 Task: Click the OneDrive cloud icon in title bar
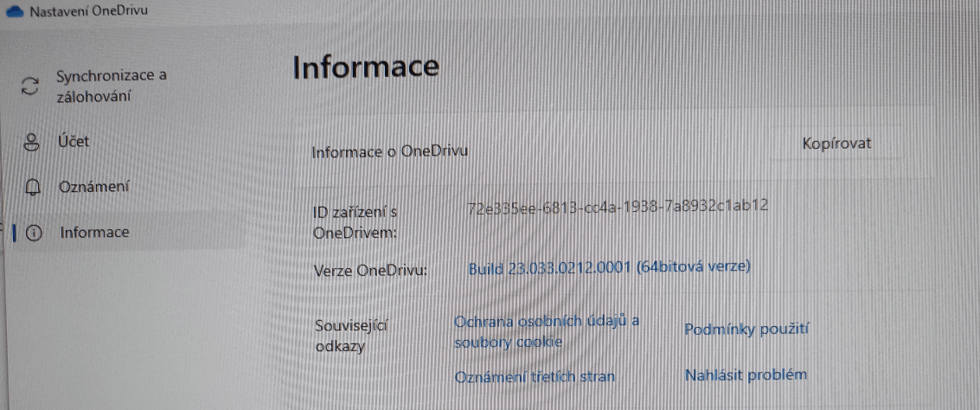[x=15, y=11]
